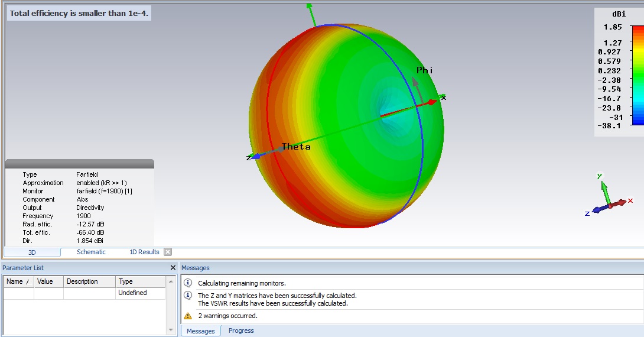Switch to the Progress tab

tap(241, 330)
